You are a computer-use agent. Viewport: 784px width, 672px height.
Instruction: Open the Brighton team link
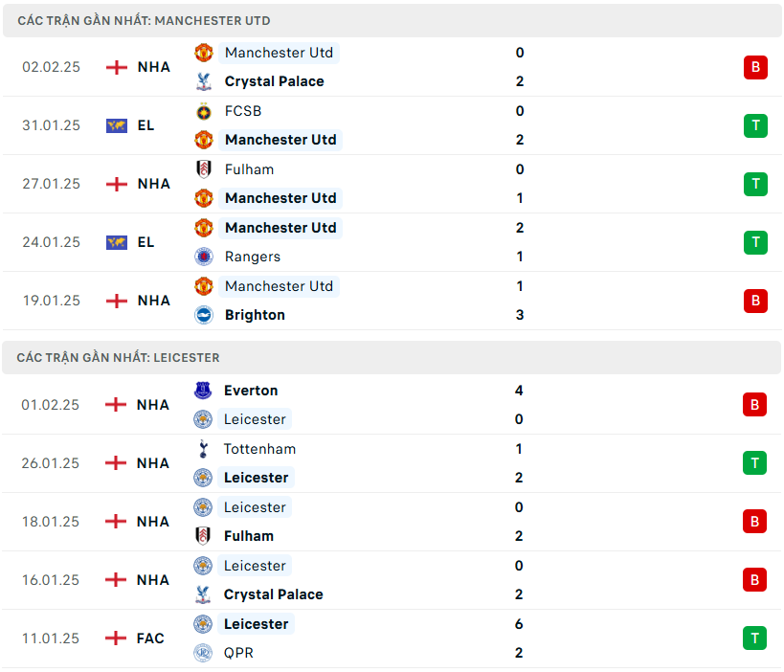[x=255, y=315]
